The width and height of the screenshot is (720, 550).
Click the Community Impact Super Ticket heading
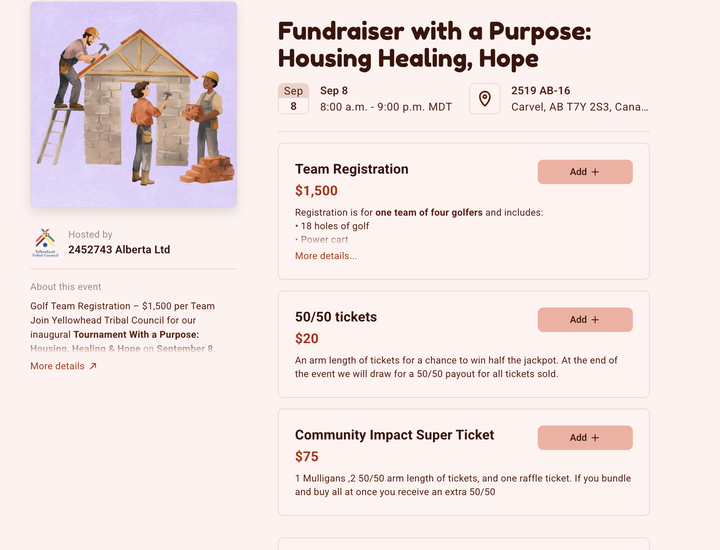tap(394, 435)
